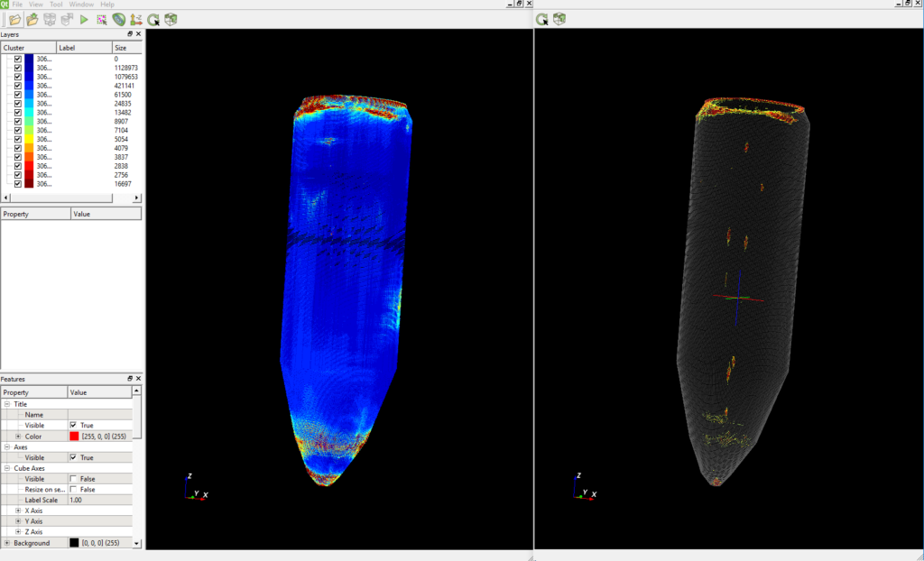Click the red Title Color swatch
Image resolution: width=924 pixels, height=561 pixels.
pyautogui.click(x=74, y=436)
